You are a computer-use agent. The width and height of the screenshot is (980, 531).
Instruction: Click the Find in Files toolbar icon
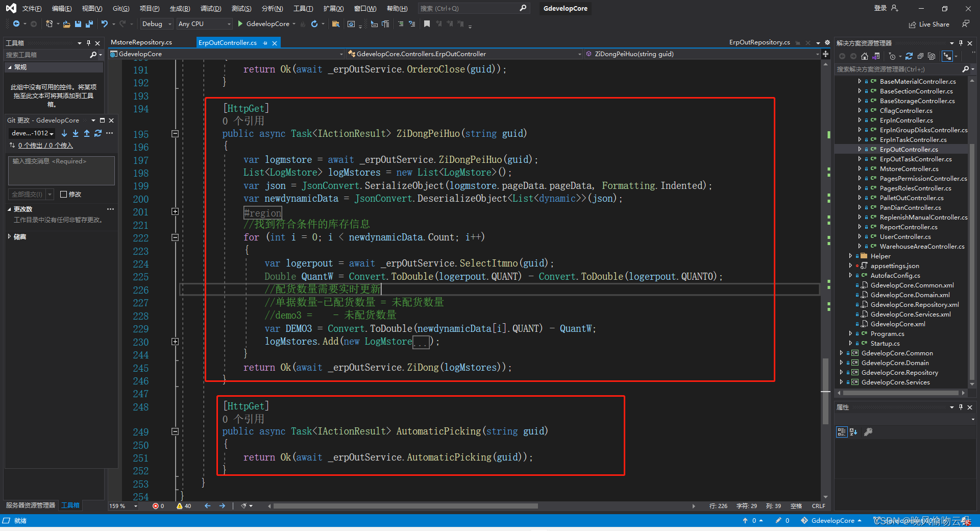point(335,24)
